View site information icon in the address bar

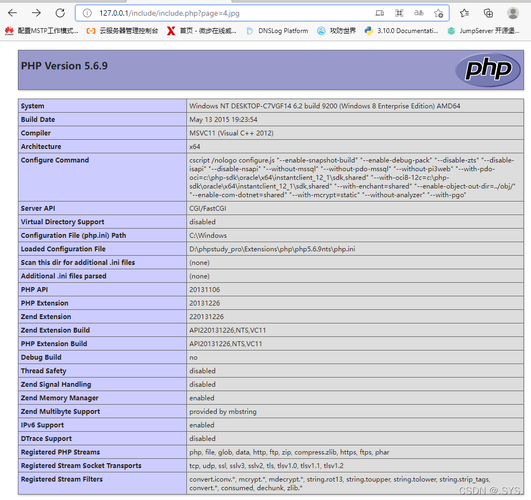tap(87, 13)
